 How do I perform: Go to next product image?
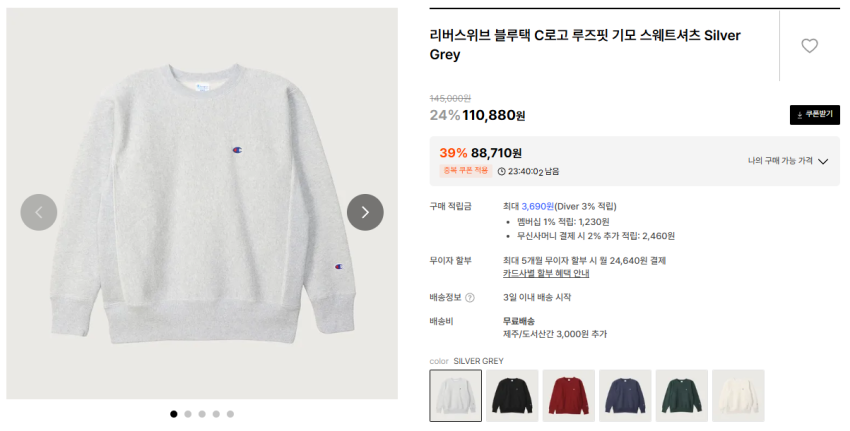[x=365, y=212]
